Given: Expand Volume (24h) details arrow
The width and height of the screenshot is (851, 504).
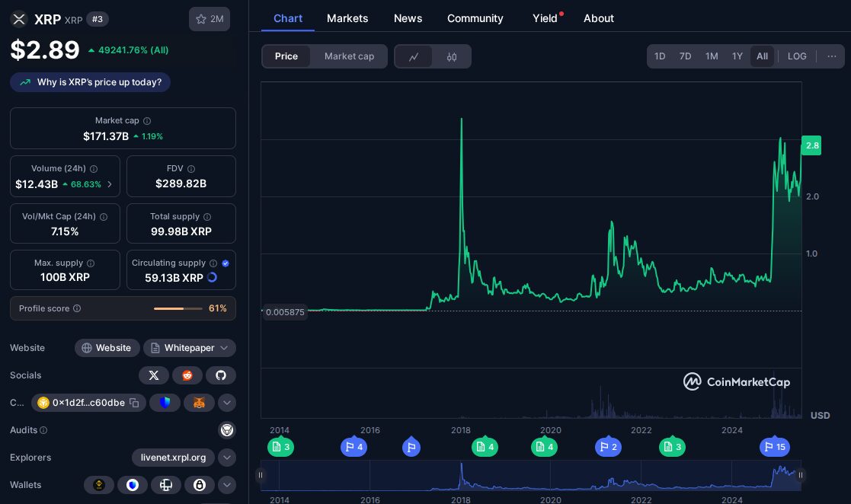Looking at the screenshot, I should coord(110,184).
